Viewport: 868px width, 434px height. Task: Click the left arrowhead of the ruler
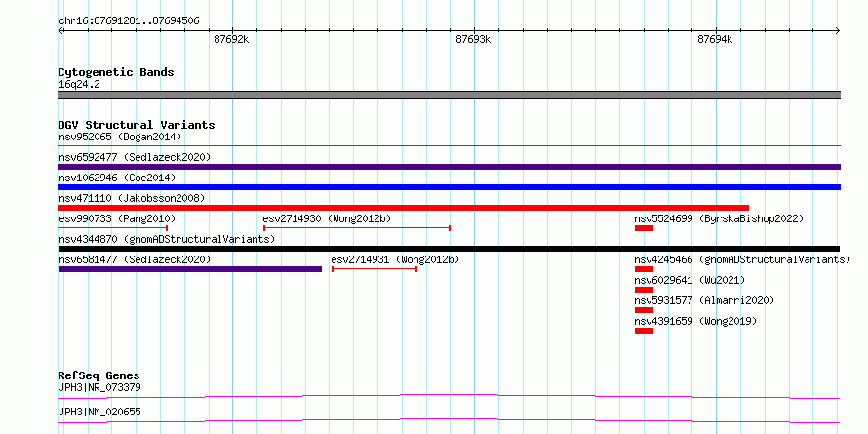point(60,31)
